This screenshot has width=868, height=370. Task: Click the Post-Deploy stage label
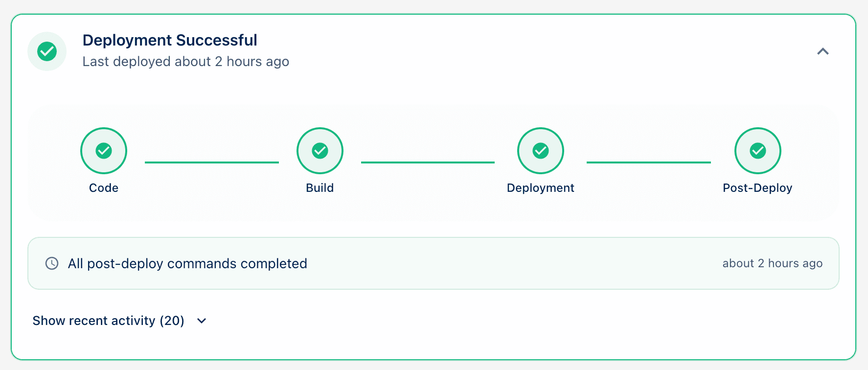tap(758, 188)
